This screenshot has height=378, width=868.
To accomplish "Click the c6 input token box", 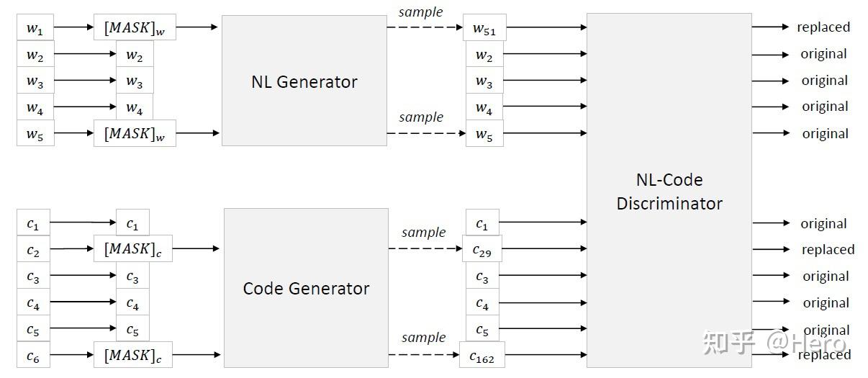I will point(33,354).
